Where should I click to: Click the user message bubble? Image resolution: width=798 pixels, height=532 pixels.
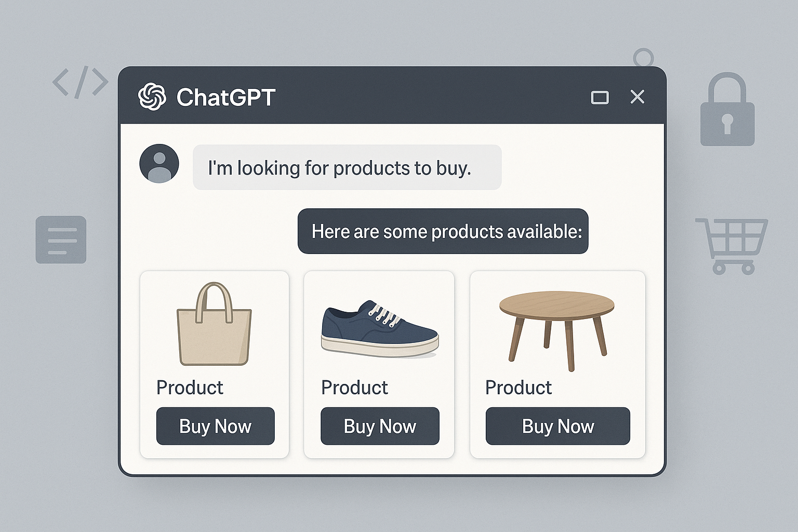pos(347,167)
